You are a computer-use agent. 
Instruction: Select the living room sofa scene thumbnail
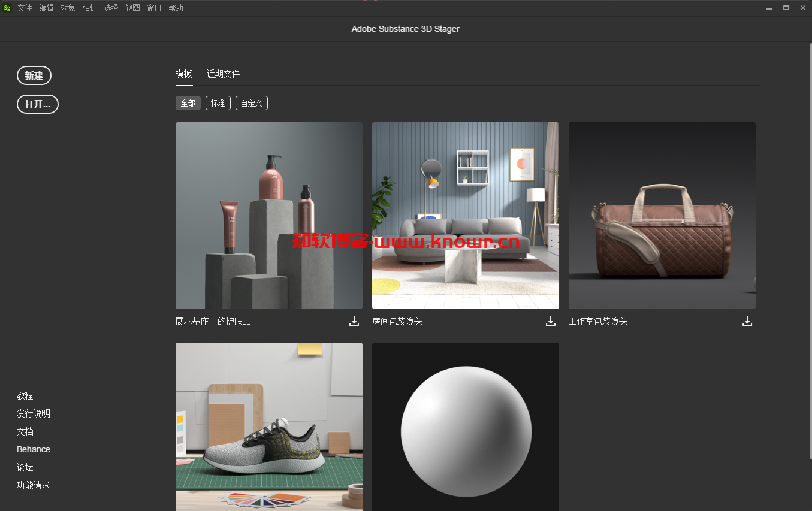tap(466, 216)
